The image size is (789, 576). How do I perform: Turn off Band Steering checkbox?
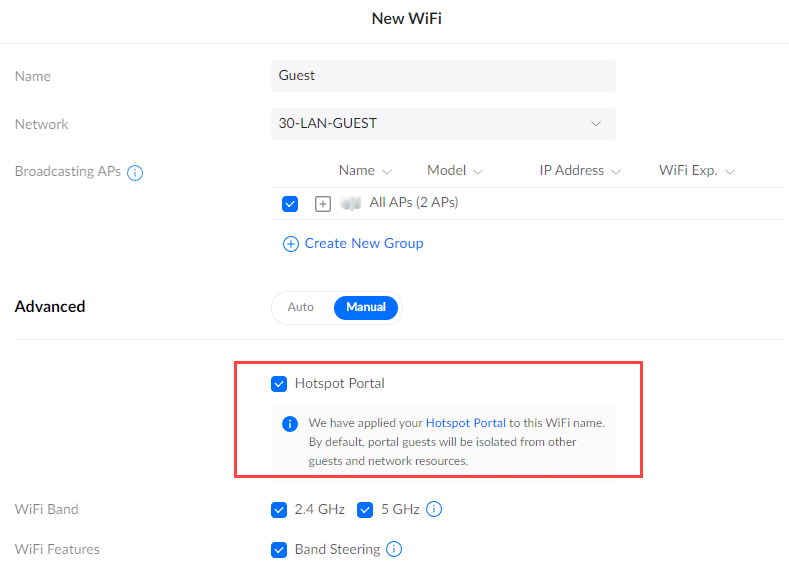(x=279, y=549)
